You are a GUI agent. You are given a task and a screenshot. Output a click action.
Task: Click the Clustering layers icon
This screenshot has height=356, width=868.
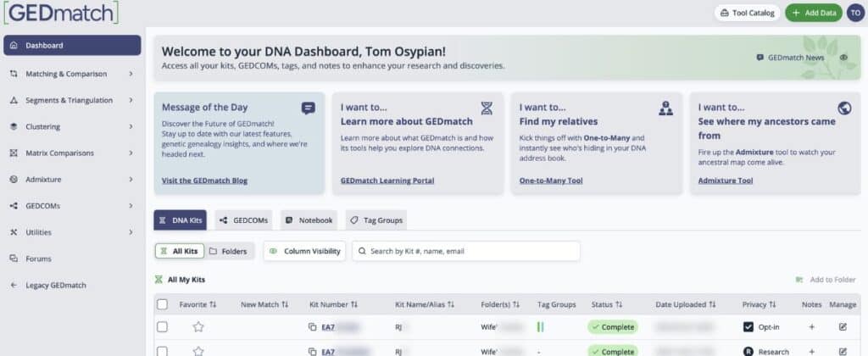[x=14, y=126]
